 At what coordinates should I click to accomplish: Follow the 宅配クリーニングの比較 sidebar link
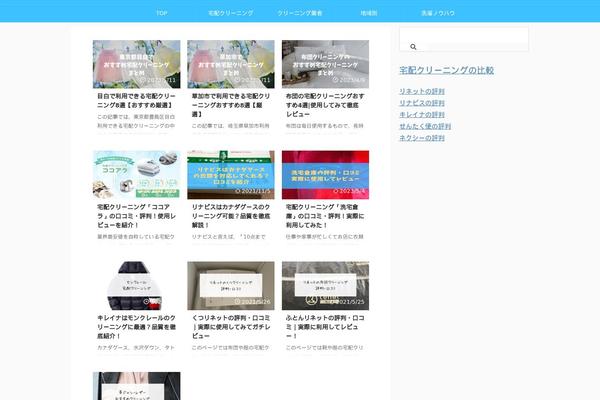pos(447,70)
